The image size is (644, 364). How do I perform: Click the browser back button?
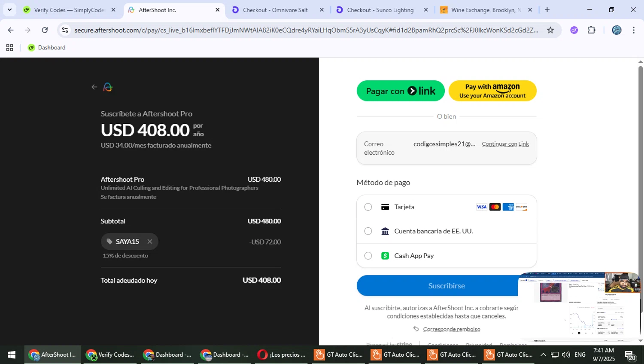click(11, 30)
